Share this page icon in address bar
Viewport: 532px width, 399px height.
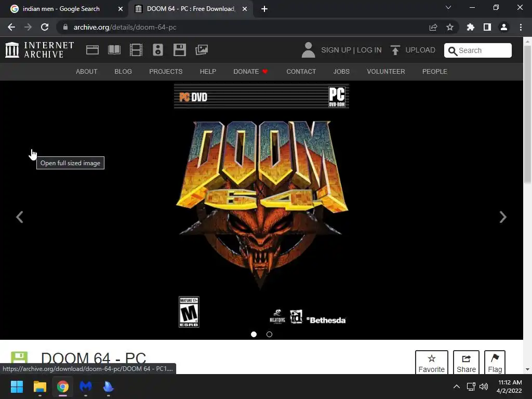[x=433, y=27]
